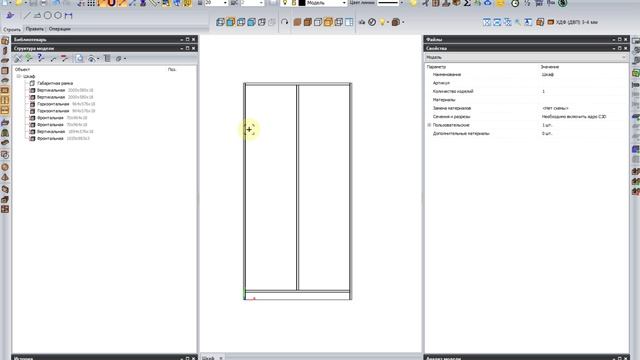640x360 pixels.
Task: Switch to the Править tab
Action: pos(34,29)
